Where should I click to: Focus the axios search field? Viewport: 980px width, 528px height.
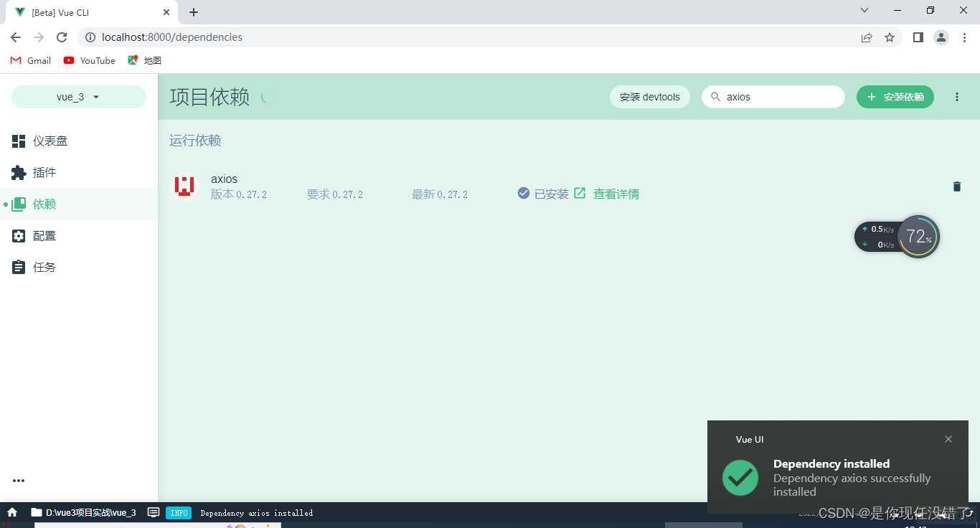tap(773, 97)
